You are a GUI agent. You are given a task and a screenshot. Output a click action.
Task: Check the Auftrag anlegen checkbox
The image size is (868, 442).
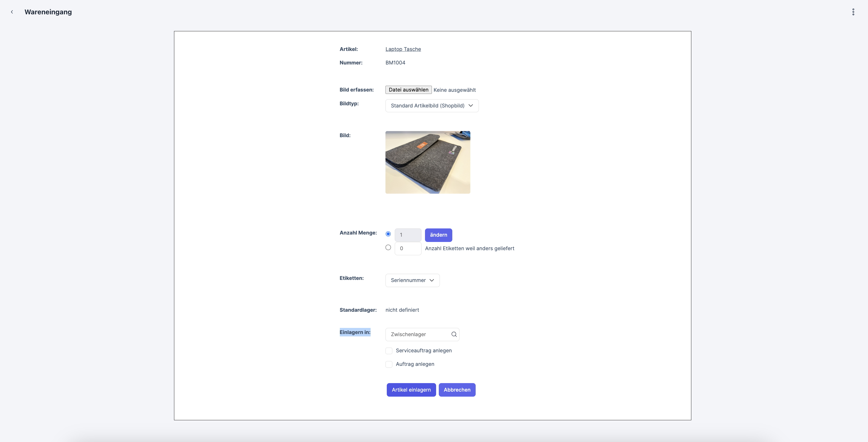click(389, 364)
